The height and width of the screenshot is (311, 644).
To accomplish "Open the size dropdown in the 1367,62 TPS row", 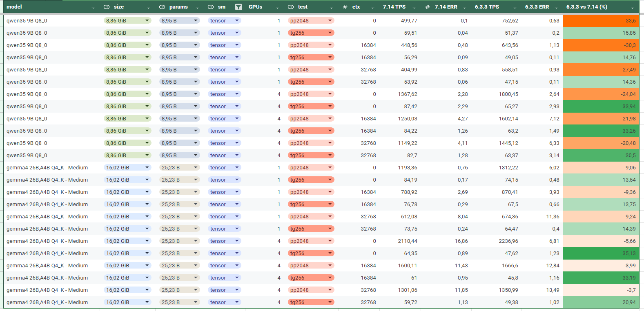I will click(x=127, y=94).
